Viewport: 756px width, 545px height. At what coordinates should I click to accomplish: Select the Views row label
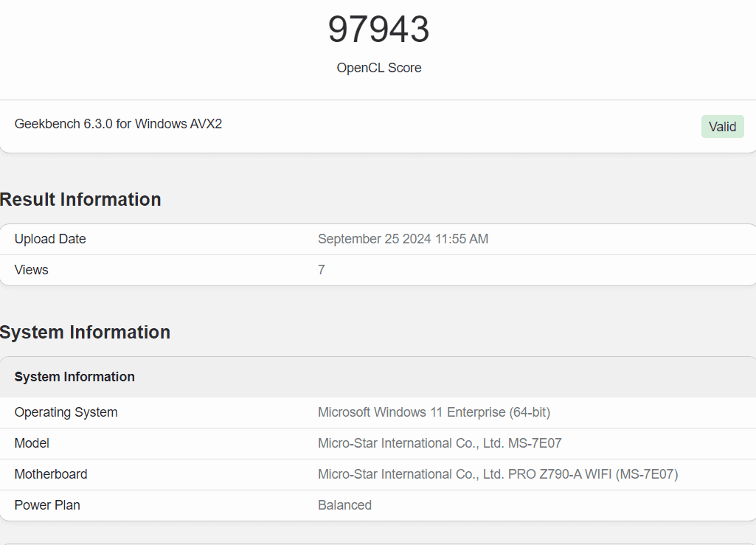tap(32, 270)
